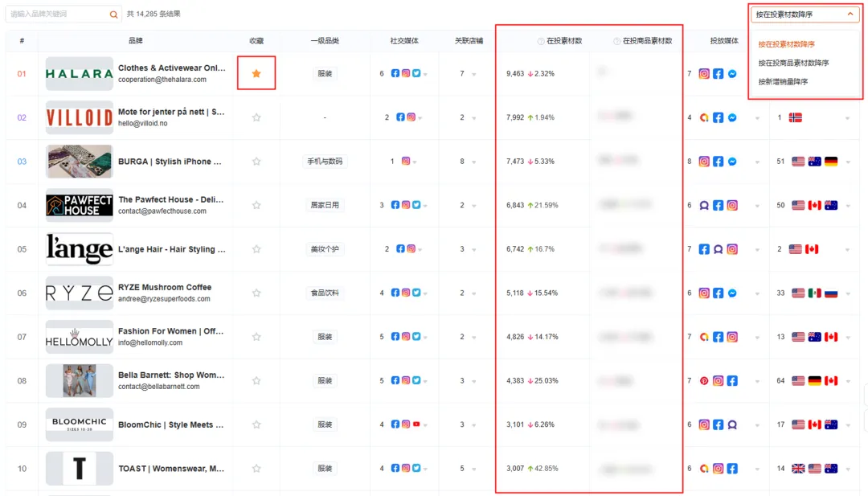Toggle favorite star for BloomChic row
The image size is (868, 496).
[256, 424]
